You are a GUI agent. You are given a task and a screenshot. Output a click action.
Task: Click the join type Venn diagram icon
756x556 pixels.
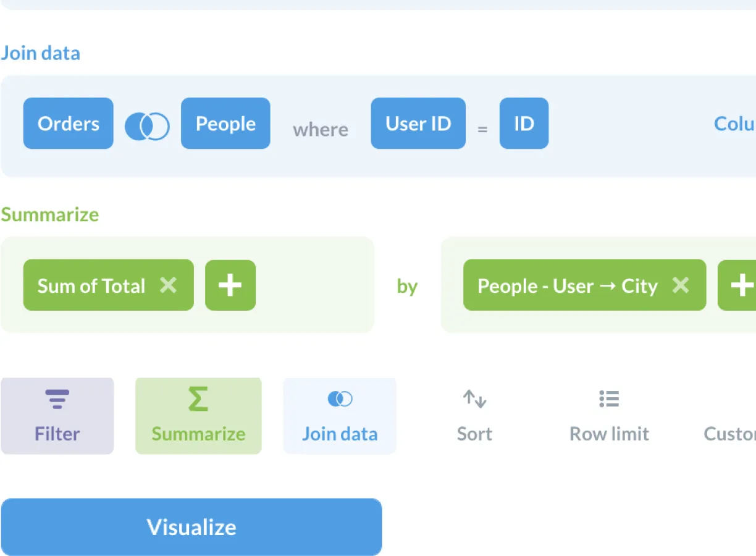[147, 126]
